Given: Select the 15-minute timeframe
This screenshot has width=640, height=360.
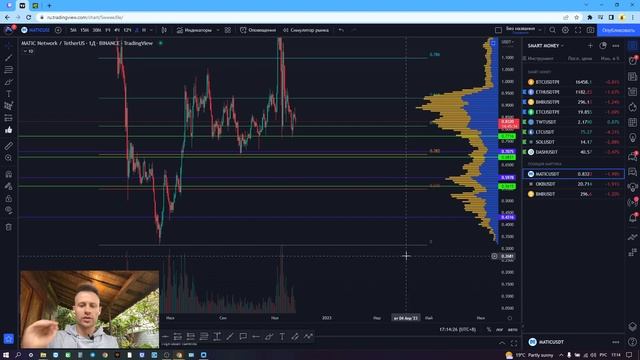Looking at the screenshot, I should [84, 30].
